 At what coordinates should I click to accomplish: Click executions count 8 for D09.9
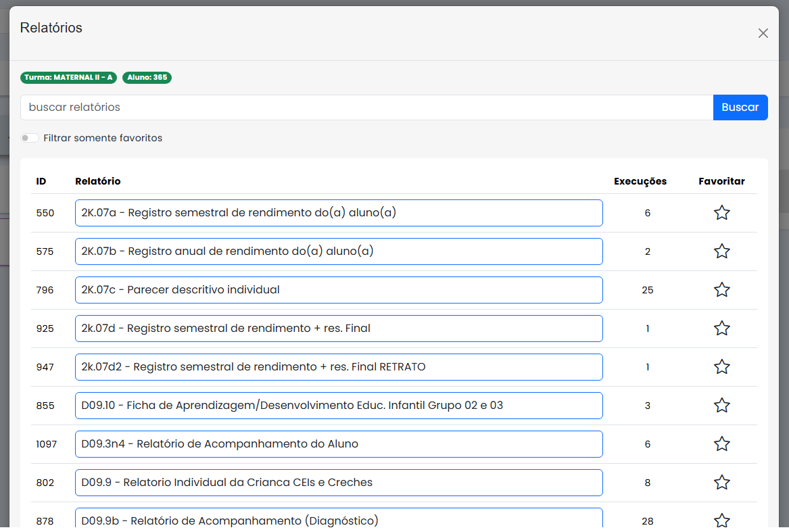[x=647, y=483]
